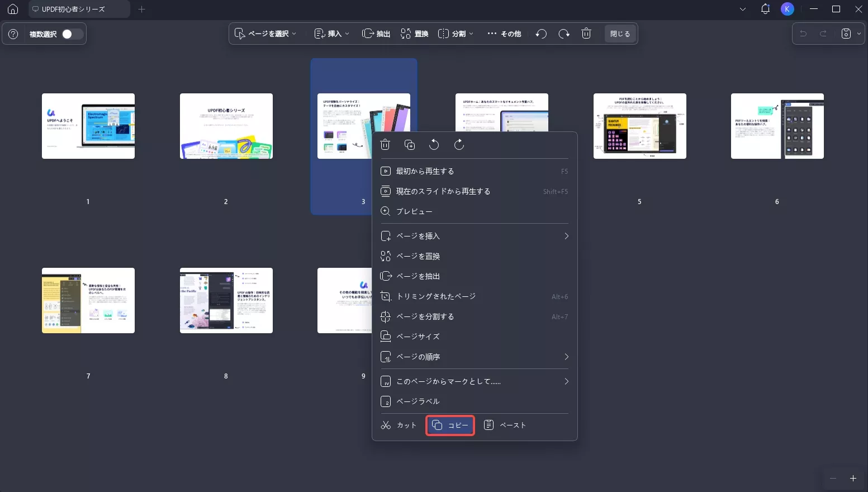
Task: Click the toolbar trash delete icon
Action: coord(586,34)
